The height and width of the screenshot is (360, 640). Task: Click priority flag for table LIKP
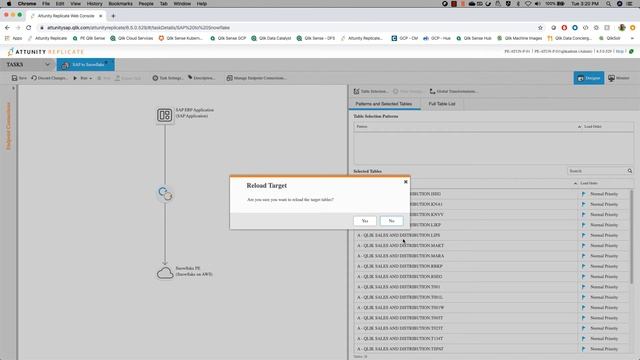tap(584, 225)
